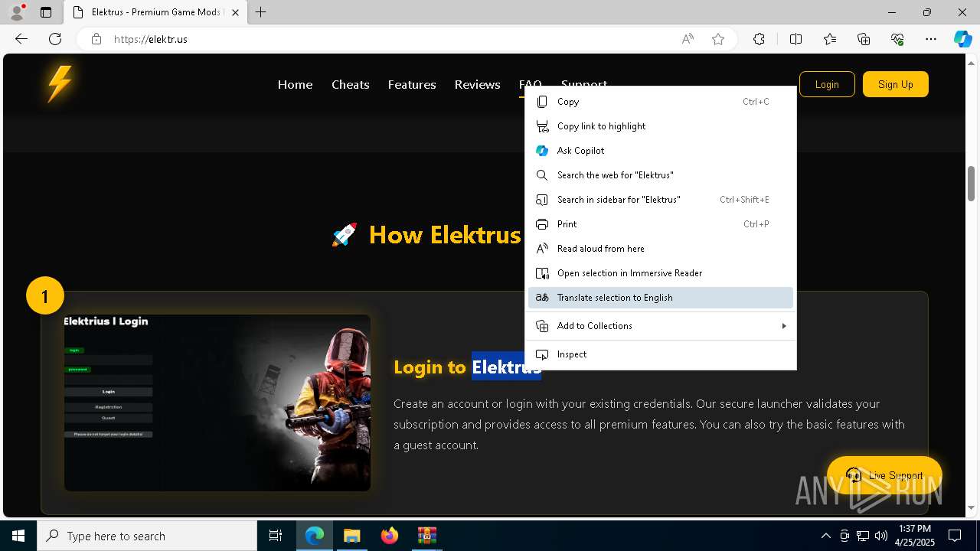Image resolution: width=980 pixels, height=551 pixels.
Task: Translate selection to English
Action: point(661,298)
